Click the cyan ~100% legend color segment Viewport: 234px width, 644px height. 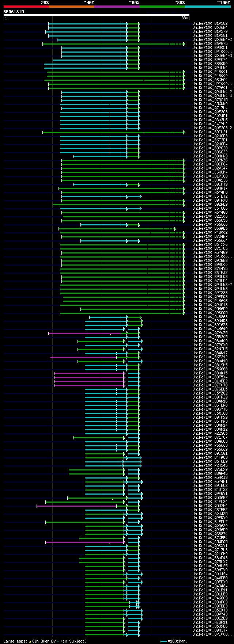point(208,7)
